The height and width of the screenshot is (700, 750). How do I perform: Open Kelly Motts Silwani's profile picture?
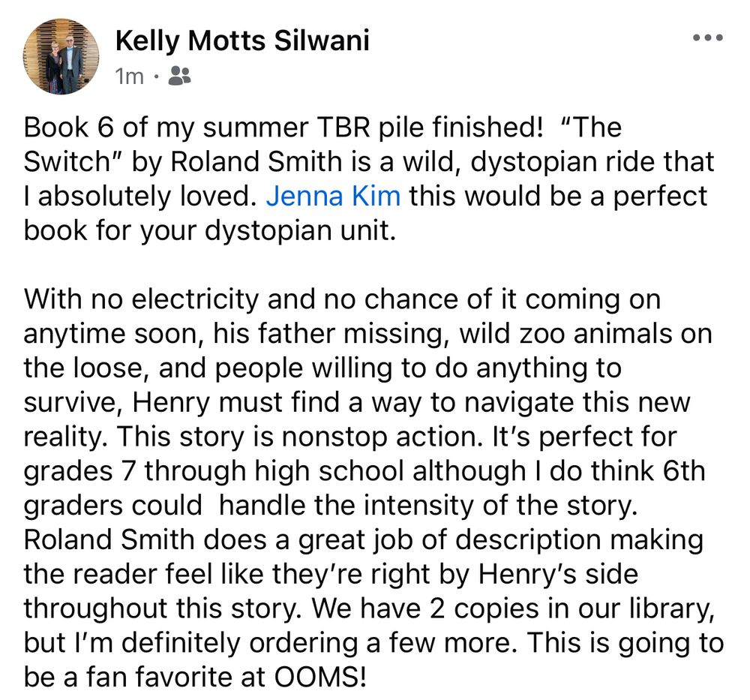pyautogui.click(x=61, y=56)
